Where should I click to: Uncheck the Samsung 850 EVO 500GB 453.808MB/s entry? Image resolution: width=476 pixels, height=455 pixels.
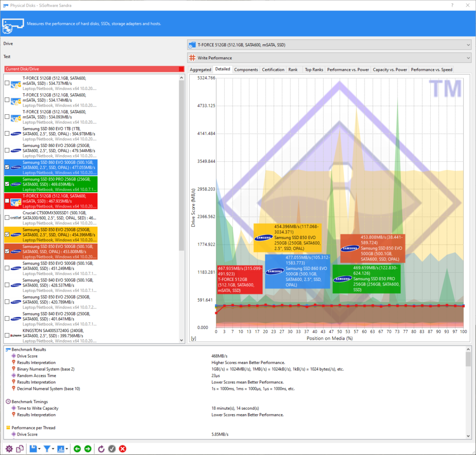(x=7, y=251)
